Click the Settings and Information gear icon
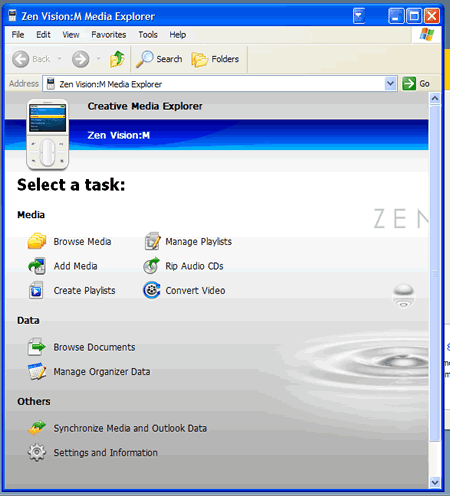Image resolution: width=450 pixels, height=496 pixels. (x=37, y=452)
